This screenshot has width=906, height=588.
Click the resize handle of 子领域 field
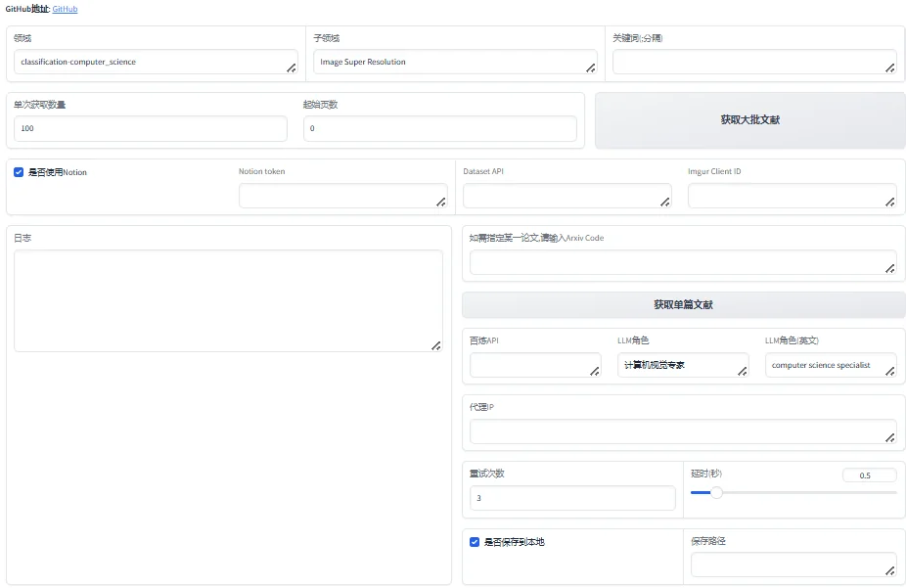click(x=591, y=68)
